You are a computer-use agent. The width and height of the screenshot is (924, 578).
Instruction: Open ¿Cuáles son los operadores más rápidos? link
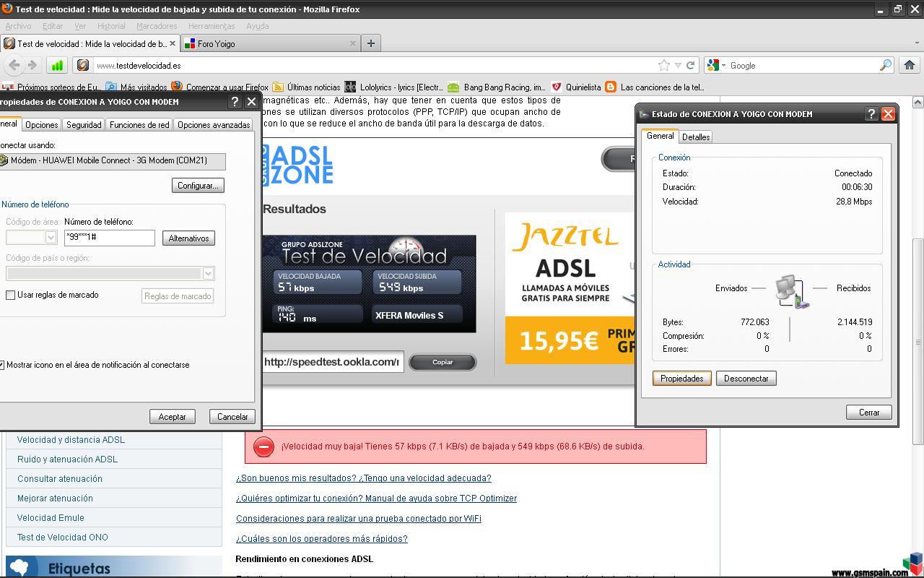[x=322, y=539]
